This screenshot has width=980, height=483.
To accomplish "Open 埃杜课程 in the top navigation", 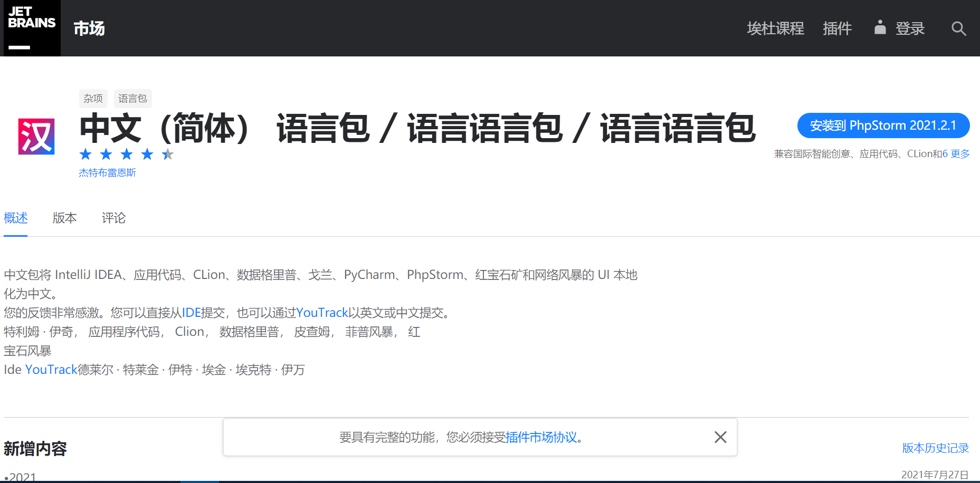I will (x=776, y=28).
